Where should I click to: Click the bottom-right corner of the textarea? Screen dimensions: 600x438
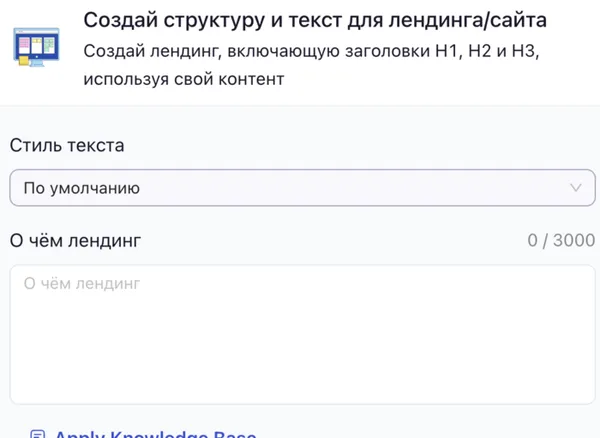pos(588,396)
